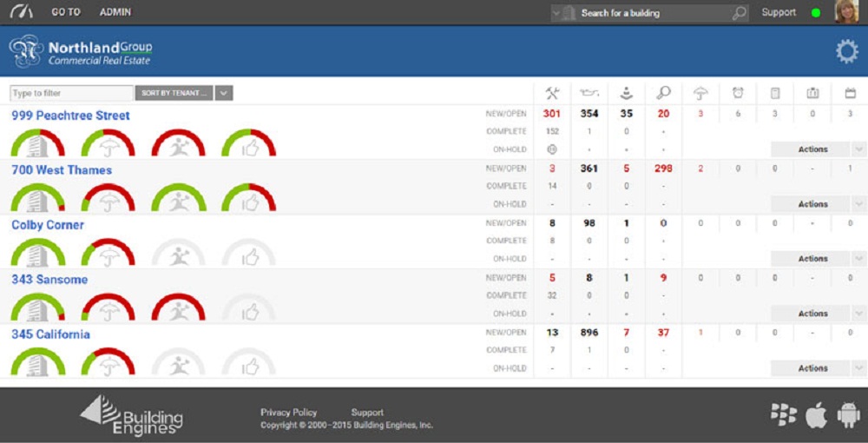The image size is (868, 443).
Task: Click the Type to filter field
Action: [x=71, y=93]
